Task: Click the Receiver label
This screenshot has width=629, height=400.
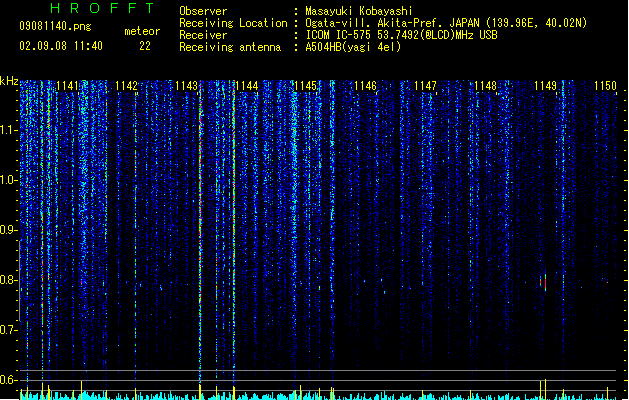Action: pos(203,35)
